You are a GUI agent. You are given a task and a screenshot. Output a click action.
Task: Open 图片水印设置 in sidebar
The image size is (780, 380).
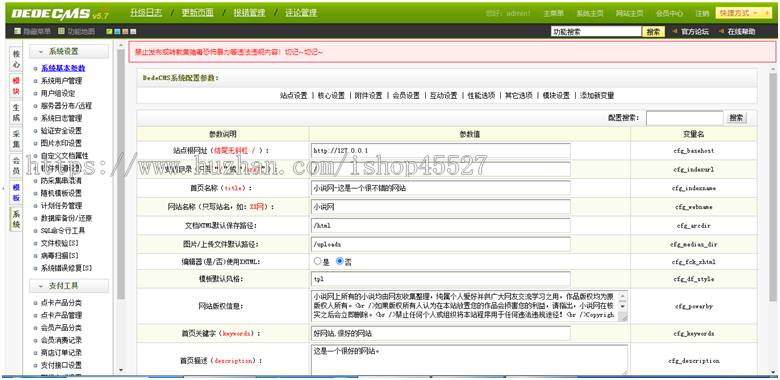(61, 143)
